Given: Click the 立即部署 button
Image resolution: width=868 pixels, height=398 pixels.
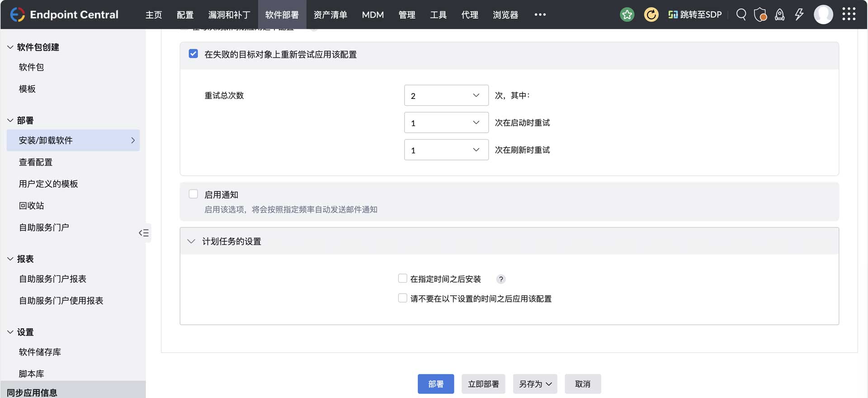Looking at the screenshot, I should click(x=483, y=384).
